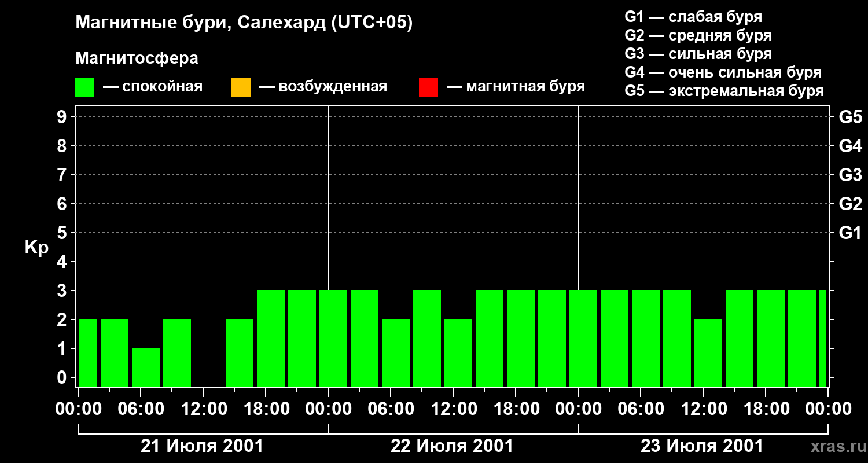Click the Kp 2 bar at 06:00 on 22 July
This screenshot has width=868, height=463.
point(396,353)
